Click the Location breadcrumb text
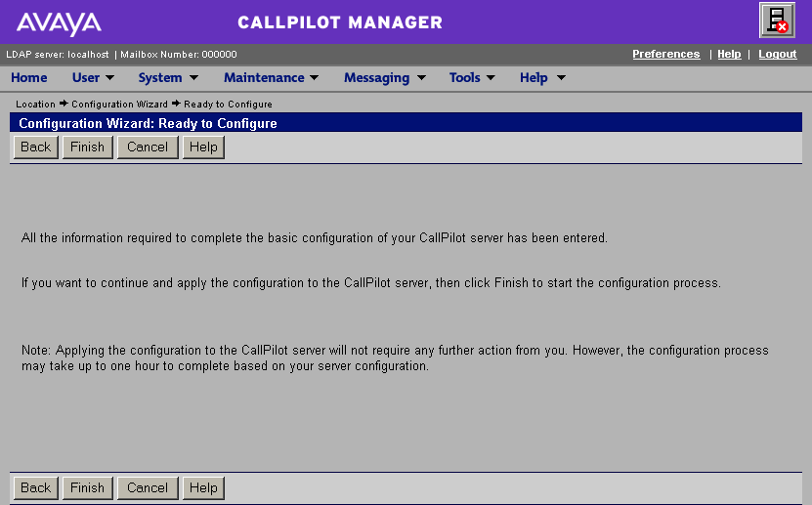The width and height of the screenshot is (812, 505). pos(35,104)
